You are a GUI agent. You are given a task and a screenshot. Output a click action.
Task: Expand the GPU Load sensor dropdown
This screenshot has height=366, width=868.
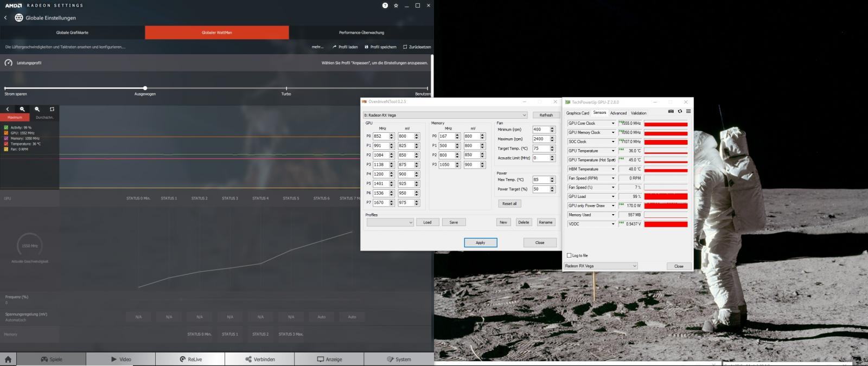coord(613,196)
